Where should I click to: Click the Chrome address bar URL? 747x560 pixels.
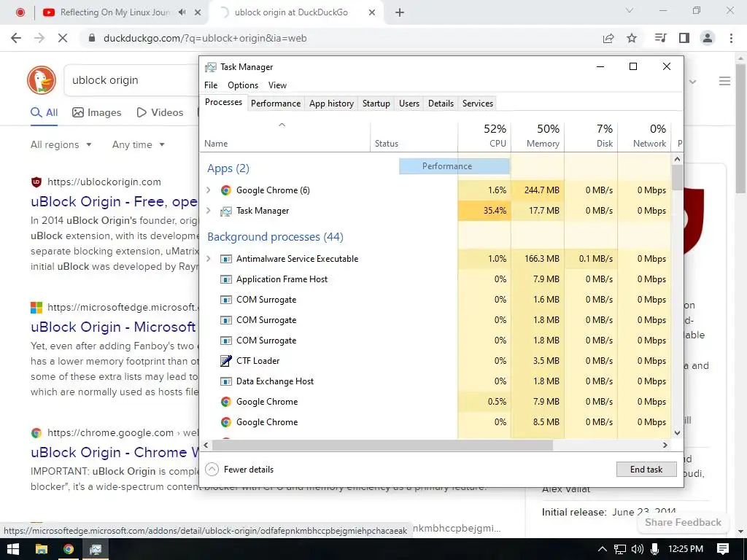(205, 38)
